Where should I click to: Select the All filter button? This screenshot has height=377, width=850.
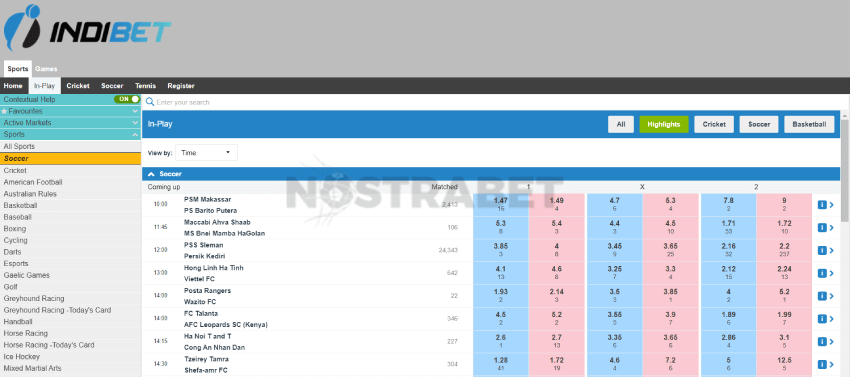click(x=621, y=124)
